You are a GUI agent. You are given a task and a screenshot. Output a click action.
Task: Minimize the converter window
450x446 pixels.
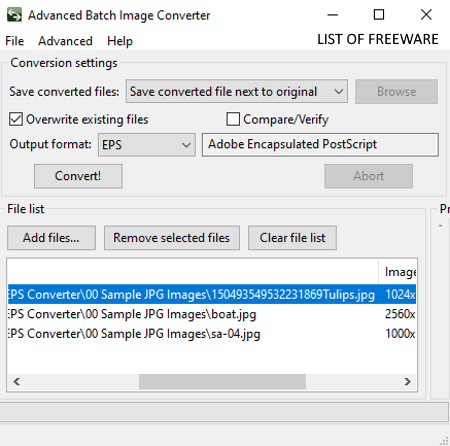[332, 15]
